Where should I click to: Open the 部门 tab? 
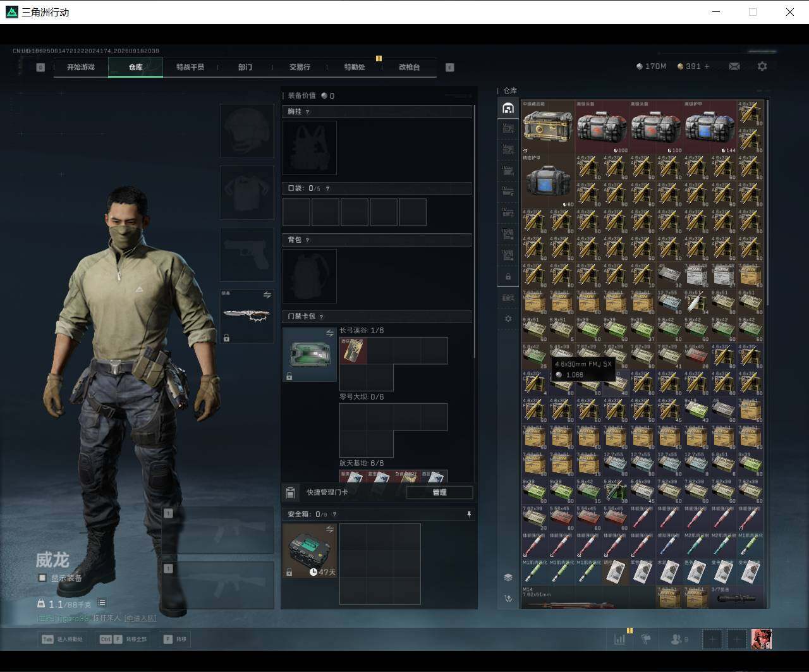click(245, 67)
